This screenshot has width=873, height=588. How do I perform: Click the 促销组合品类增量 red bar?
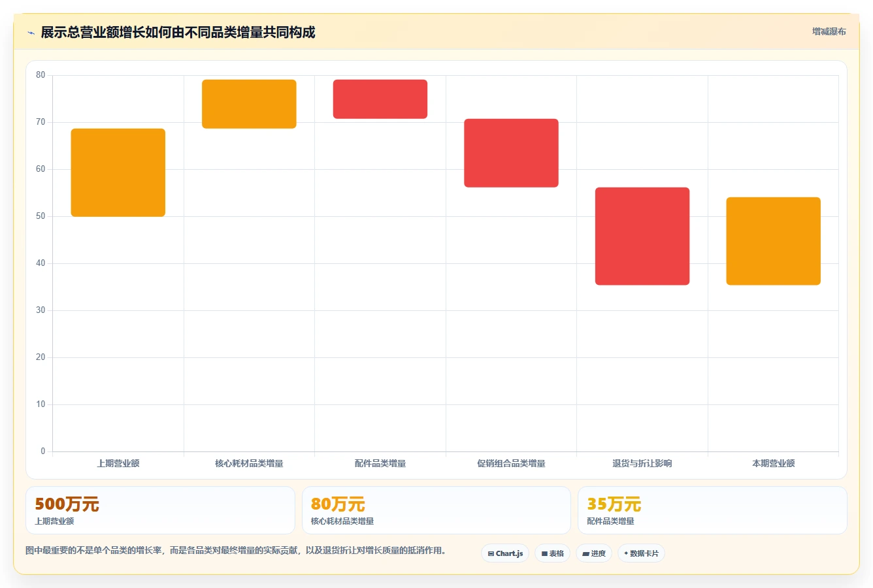(511, 153)
